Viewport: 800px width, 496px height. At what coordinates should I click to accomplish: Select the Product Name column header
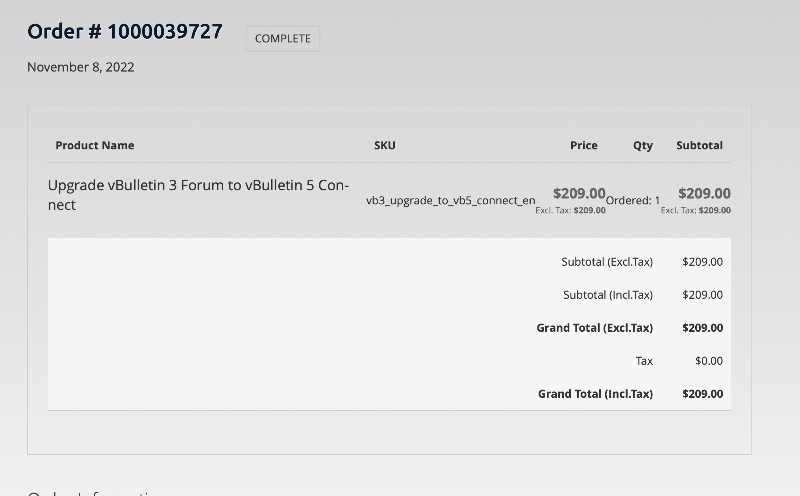(x=95, y=145)
